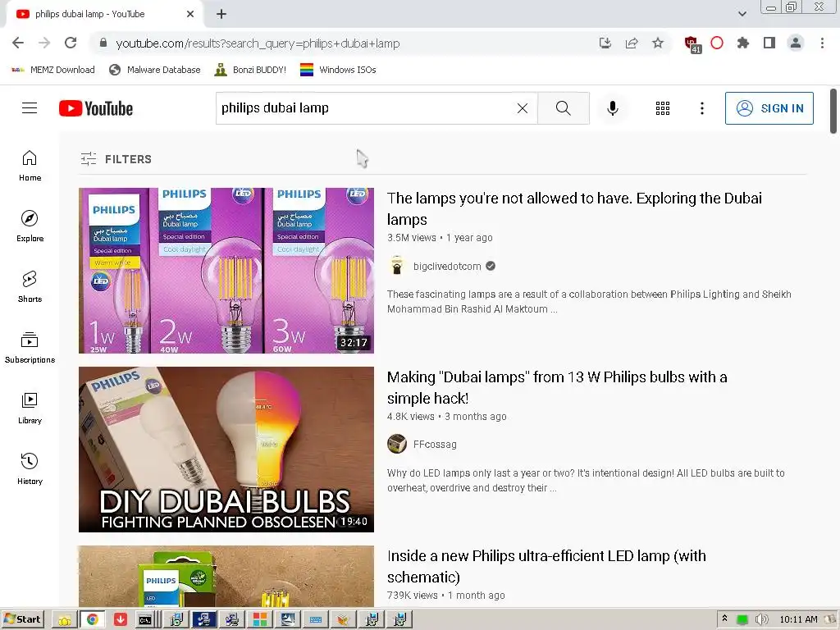
Task: Open the DIY Dubai Bulbs thumbnail
Action: (x=226, y=450)
